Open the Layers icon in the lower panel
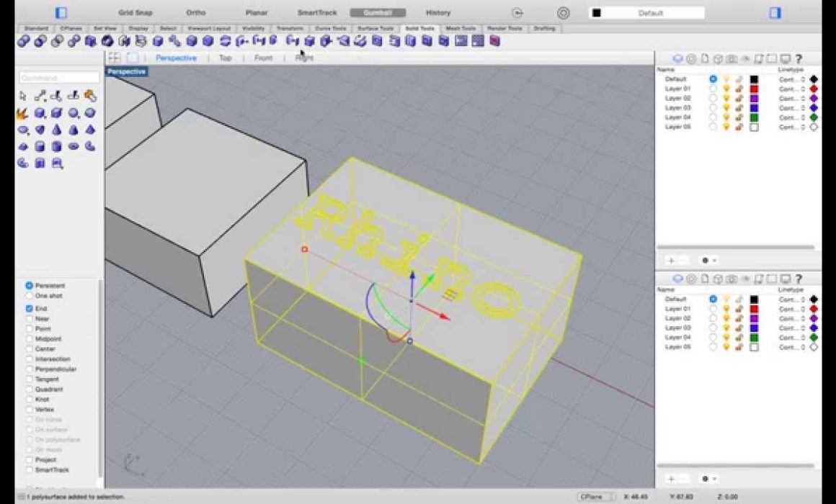Image resolution: width=836 pixels, height=504 pixels. [x=677, y=279]
